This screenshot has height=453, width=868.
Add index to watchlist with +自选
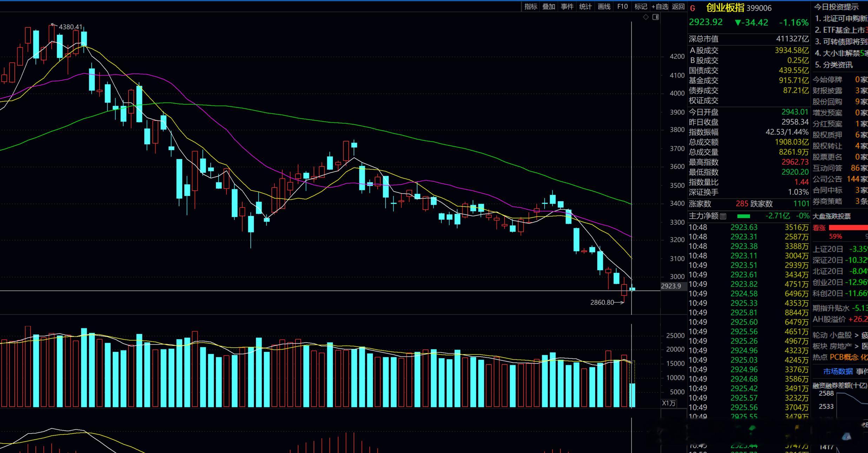[x=660, y=7]
